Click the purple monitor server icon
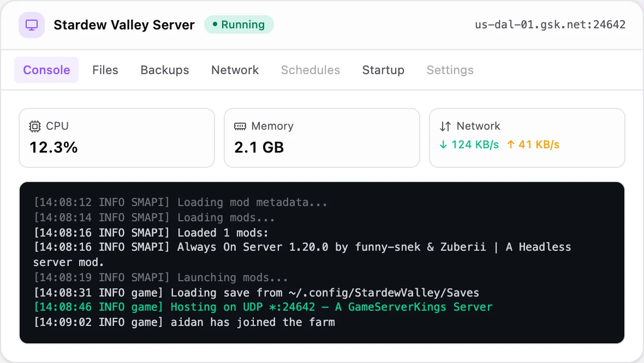The width and height of the screenshot is (644, 363). [x=32, y=25]
